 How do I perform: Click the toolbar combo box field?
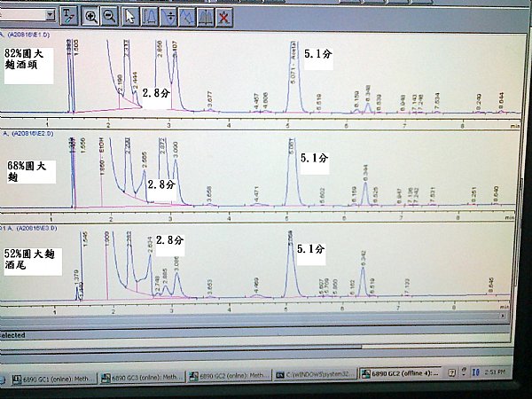click(27, 15)
